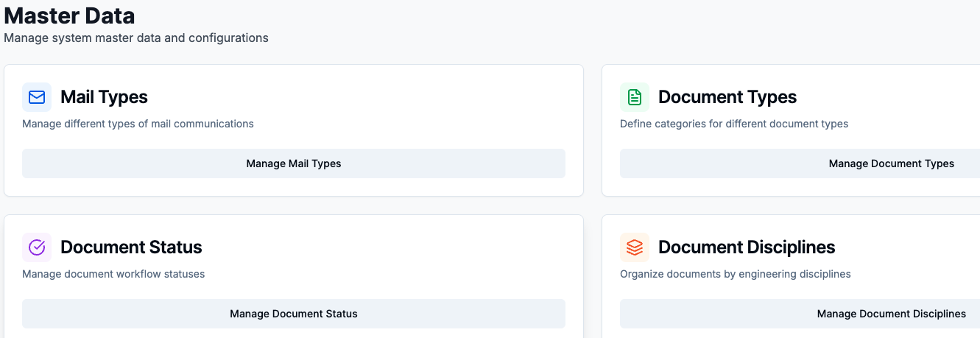Click the green Document Types file icon
980x338 pixels.
point(635,97)
